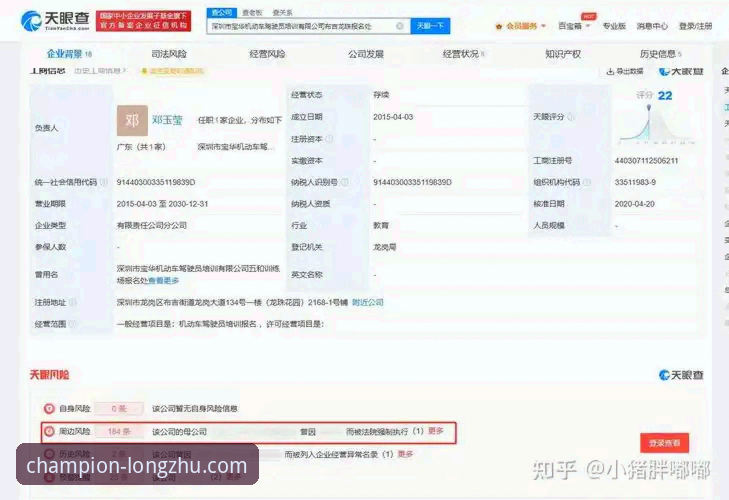The image size is (729, 500).
Task: Select 组织机构代码 value 33511983-9
Action: (635, 182)
